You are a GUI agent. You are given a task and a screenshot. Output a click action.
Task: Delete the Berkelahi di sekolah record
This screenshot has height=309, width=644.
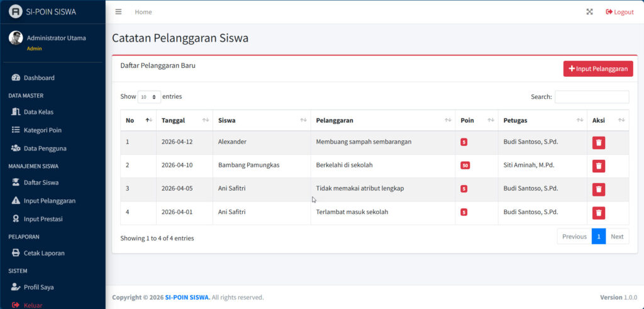click(599, 166)
